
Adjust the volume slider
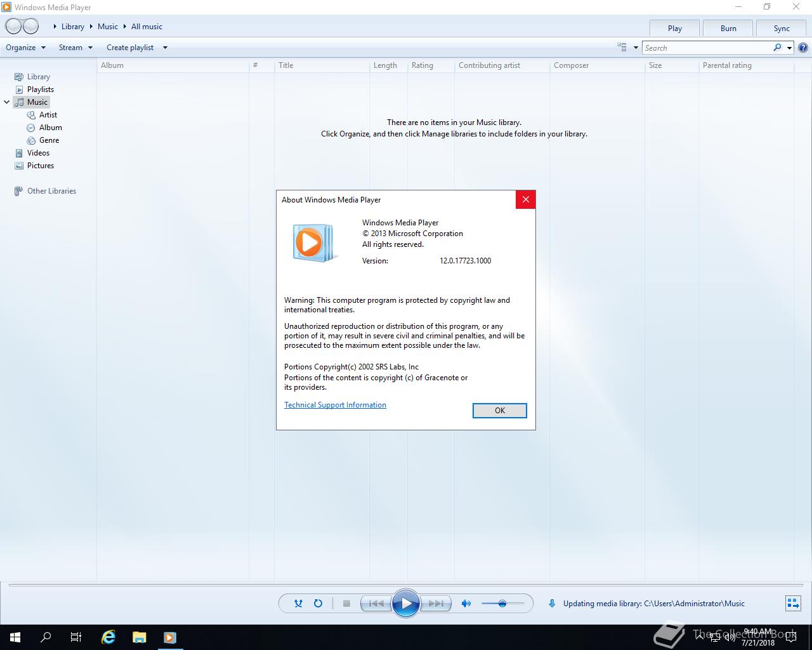(x=502, y=604)
